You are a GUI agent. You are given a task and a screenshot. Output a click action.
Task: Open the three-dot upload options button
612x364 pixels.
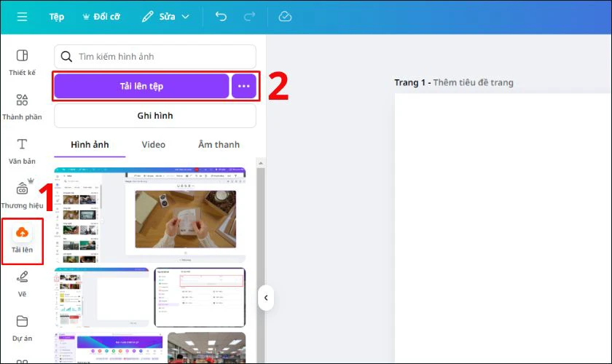(x=244, y=86)
